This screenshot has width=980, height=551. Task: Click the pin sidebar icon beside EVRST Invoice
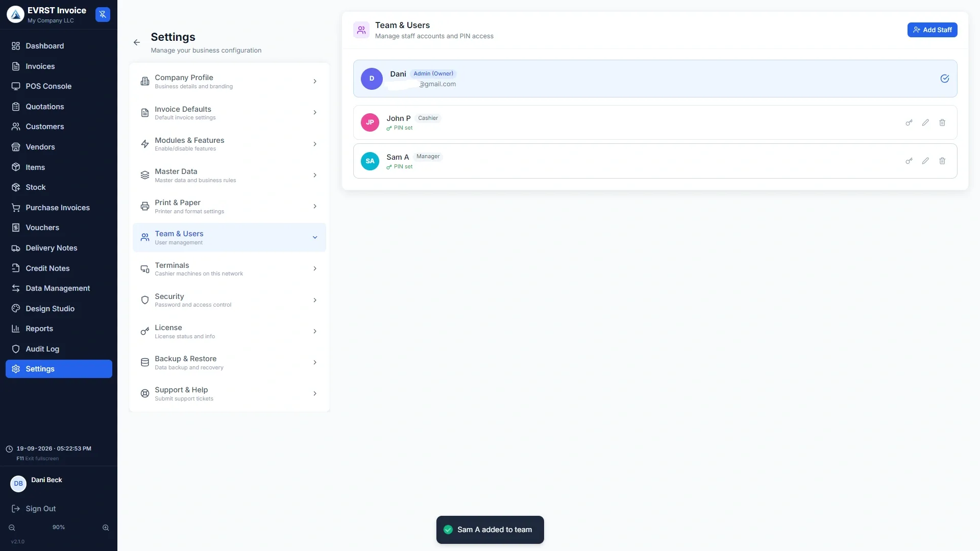103,14
